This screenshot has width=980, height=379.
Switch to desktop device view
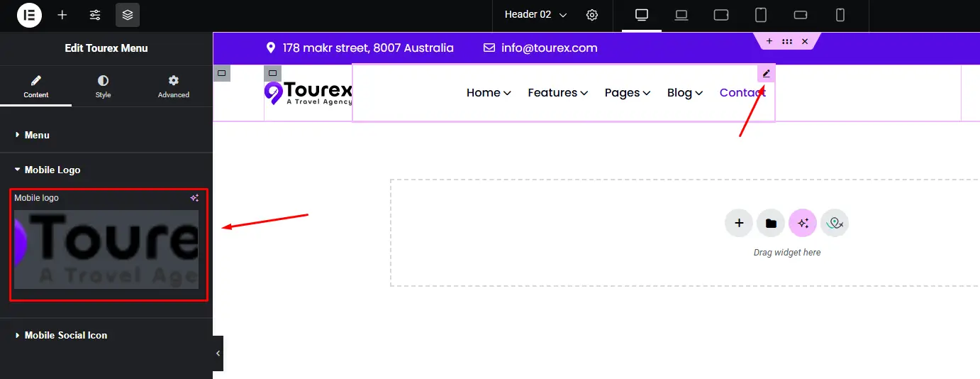pyautogui.click(x=642, y=15)
